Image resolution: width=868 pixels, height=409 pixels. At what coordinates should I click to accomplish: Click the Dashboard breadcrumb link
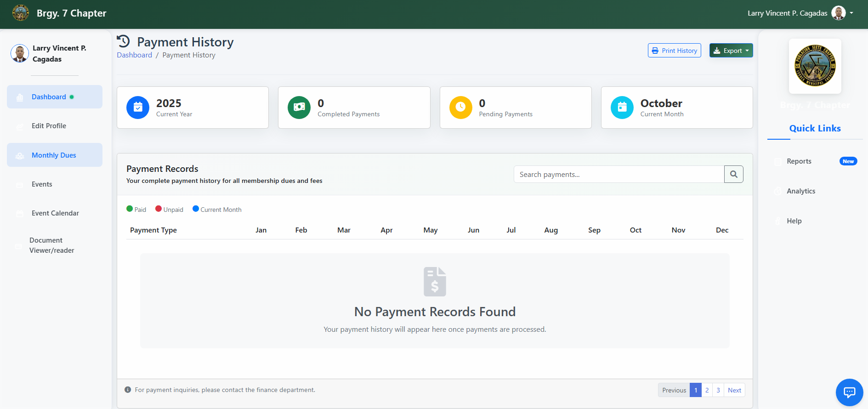[x=134, y=55]
